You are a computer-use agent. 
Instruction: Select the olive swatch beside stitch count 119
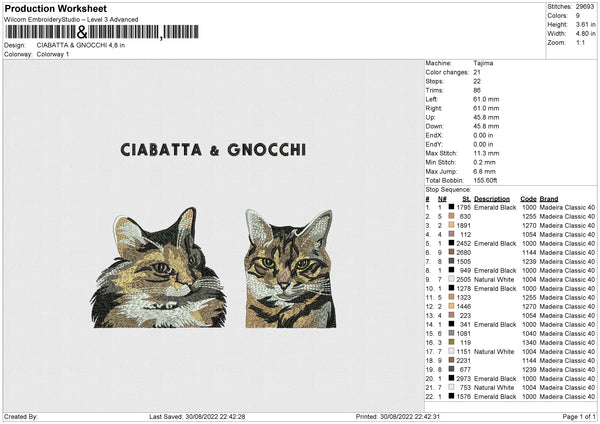click(452, 342)
